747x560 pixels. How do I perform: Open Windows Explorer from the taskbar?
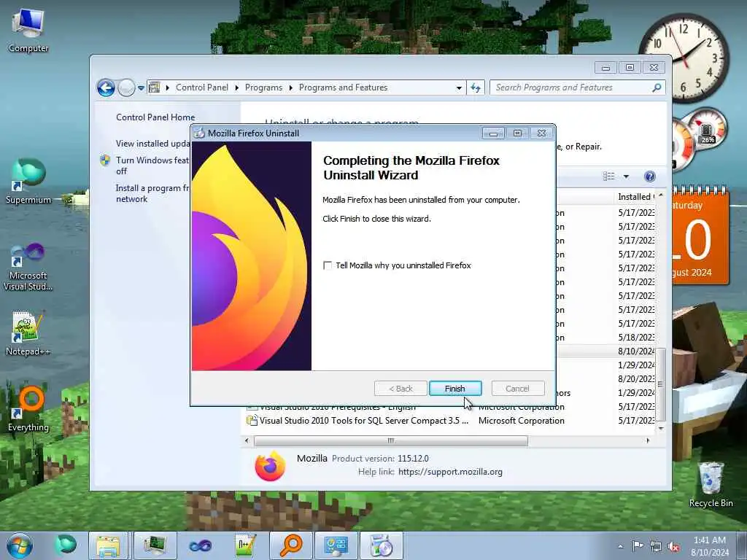108,545
